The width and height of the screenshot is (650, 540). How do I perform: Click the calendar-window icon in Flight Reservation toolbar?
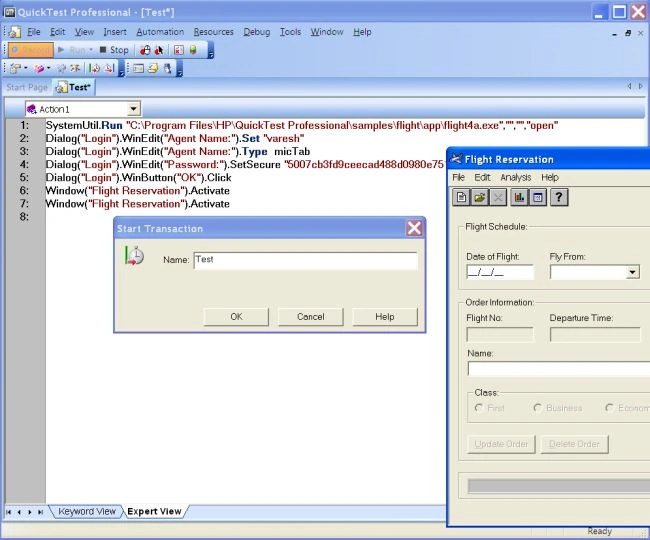tap(538, 197)
